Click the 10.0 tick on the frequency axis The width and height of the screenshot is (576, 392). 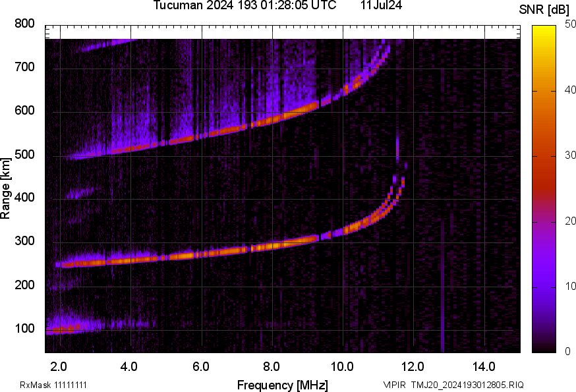[x=342, y=366]
